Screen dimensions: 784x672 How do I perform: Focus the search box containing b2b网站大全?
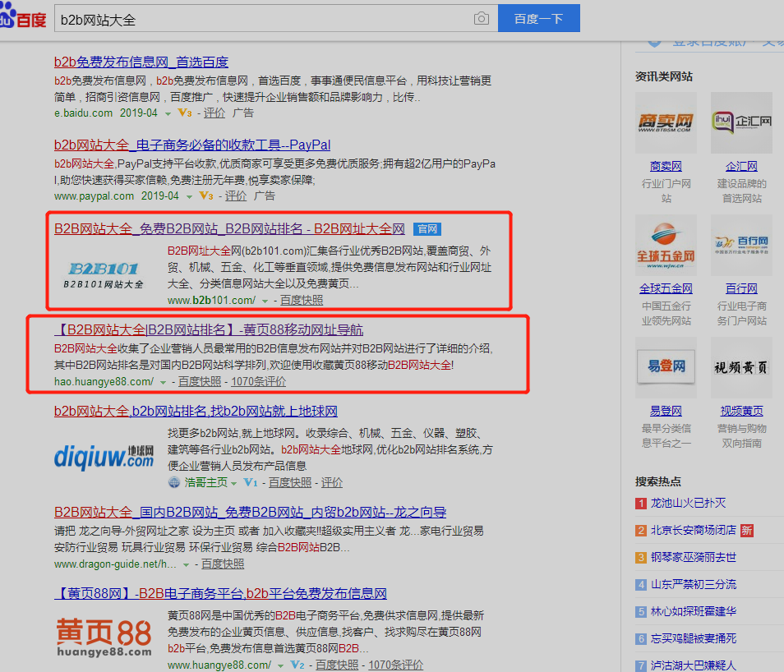[x=276, y=19]
